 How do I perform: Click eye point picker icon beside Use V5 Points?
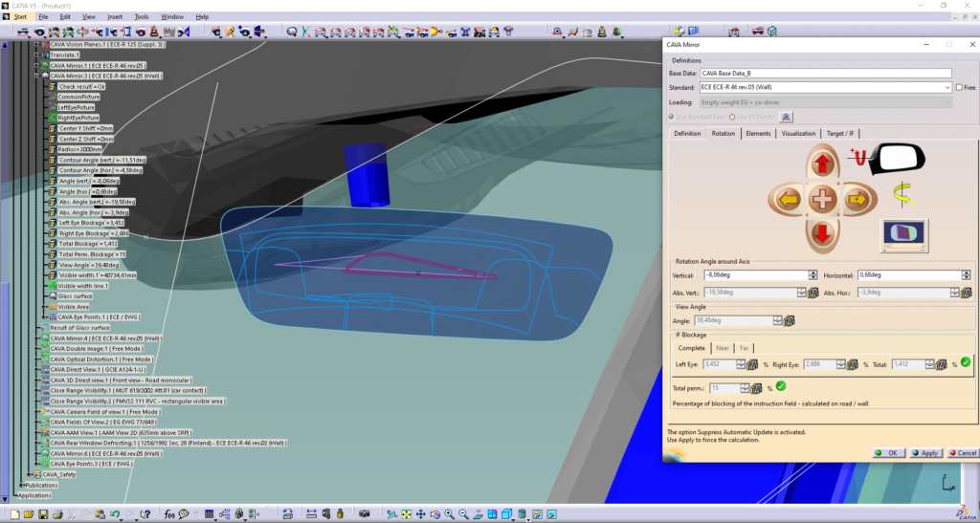tap(786, 117)
